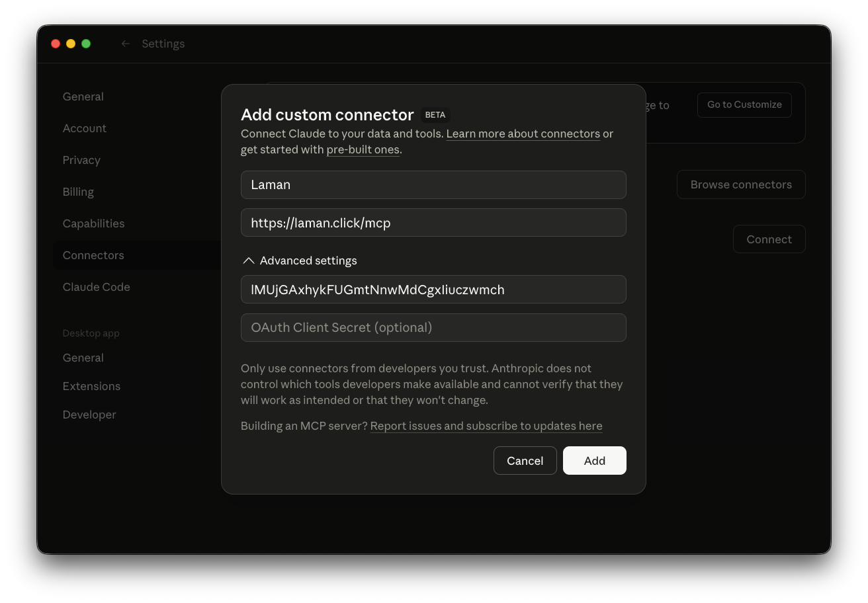Cancel the custom connector dialog

(525, 461)
